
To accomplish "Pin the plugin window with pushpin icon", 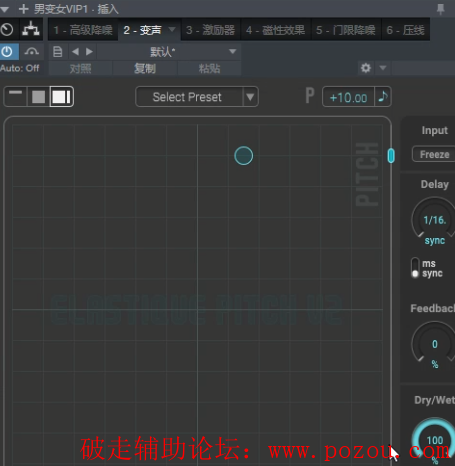I will click(441, 9).
